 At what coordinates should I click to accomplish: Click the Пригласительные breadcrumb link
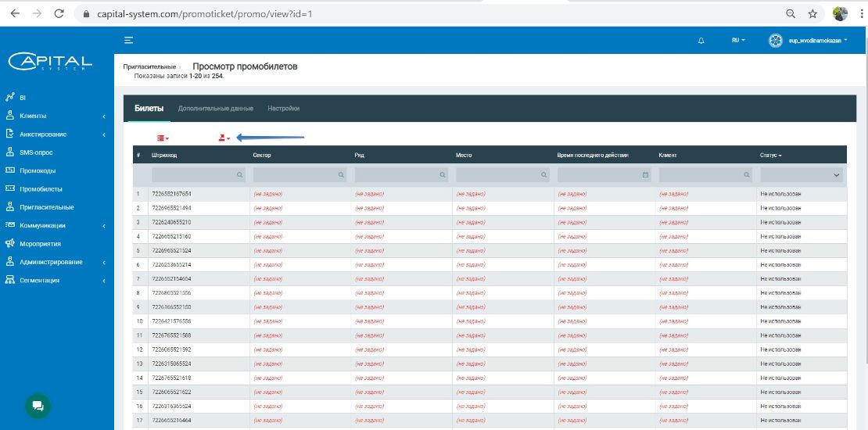[x=149, y=67]
